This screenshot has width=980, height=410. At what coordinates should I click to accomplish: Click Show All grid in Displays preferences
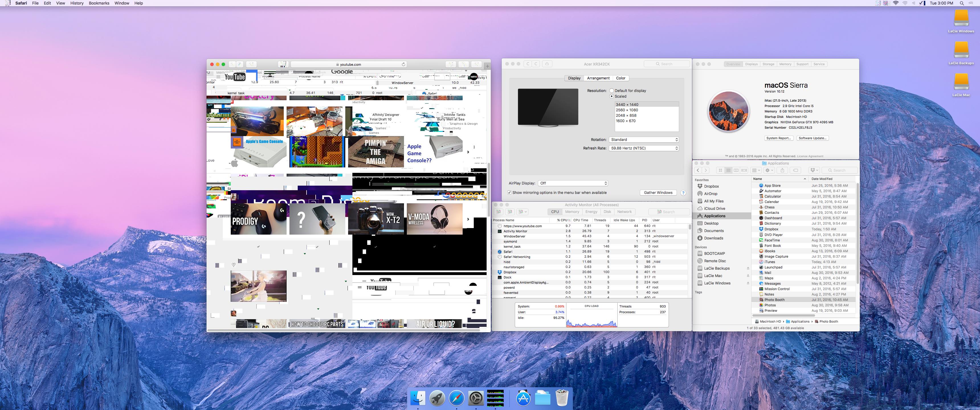tap(547, 64)
